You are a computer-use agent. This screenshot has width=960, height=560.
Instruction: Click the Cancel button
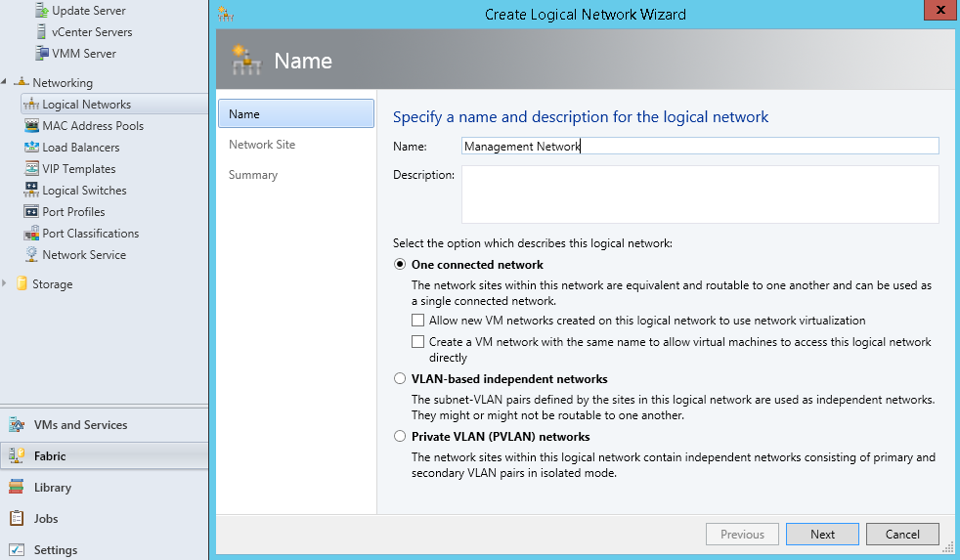click(902, 534)
